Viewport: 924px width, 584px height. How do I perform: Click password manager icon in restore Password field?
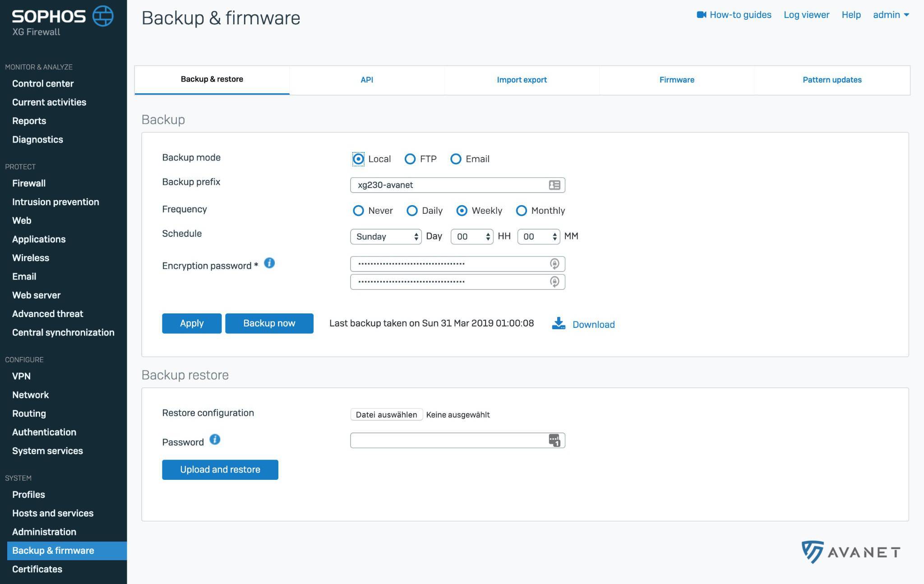coord(554,440)
